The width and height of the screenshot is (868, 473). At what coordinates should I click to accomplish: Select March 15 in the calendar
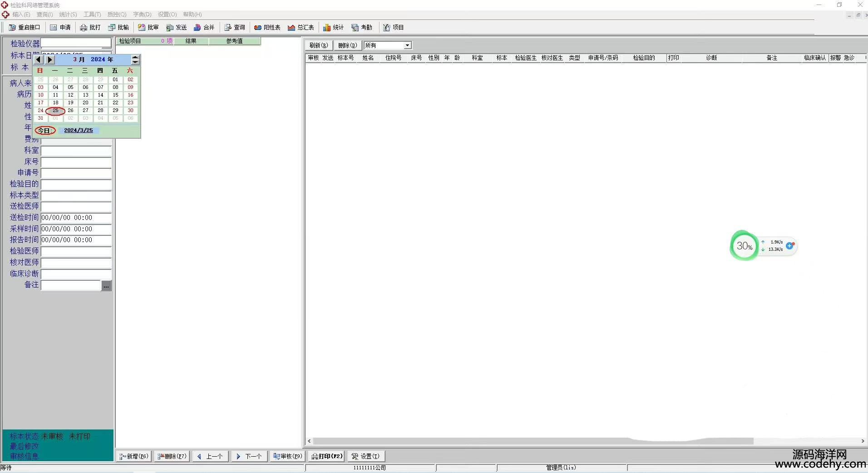(x=115, y=95)
